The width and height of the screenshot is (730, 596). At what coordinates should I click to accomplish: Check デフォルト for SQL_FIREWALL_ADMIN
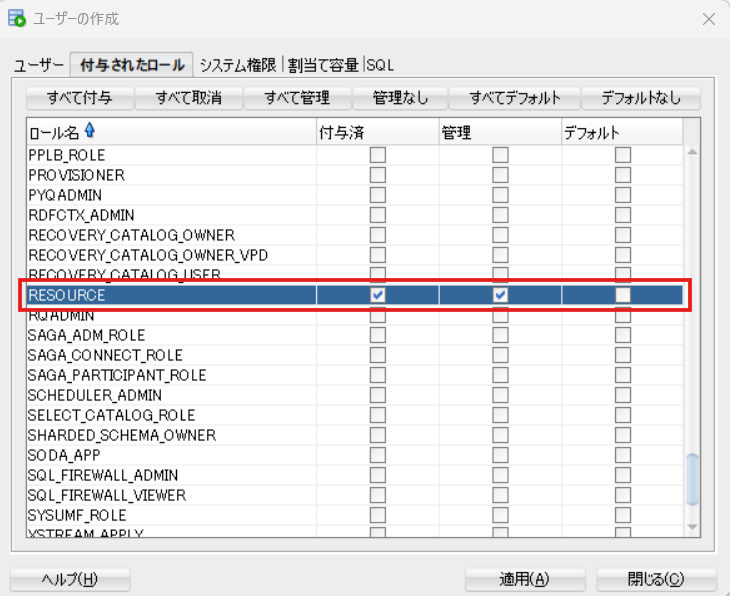(622, 475)
